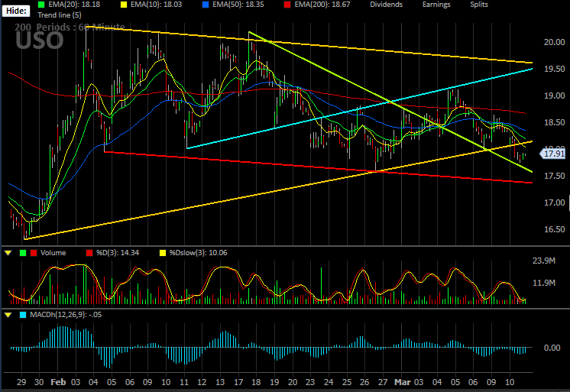Click the 23.9M volume axis label

tap(544, 261)
